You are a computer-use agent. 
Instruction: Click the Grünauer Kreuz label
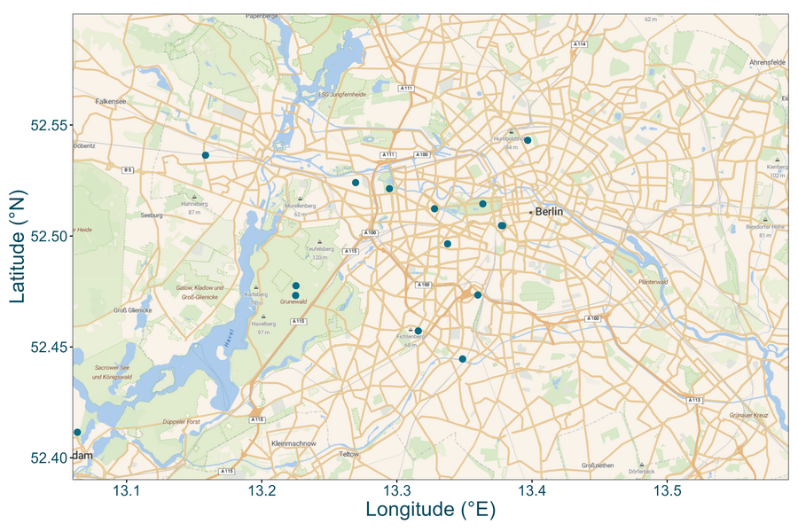[748, 416]
